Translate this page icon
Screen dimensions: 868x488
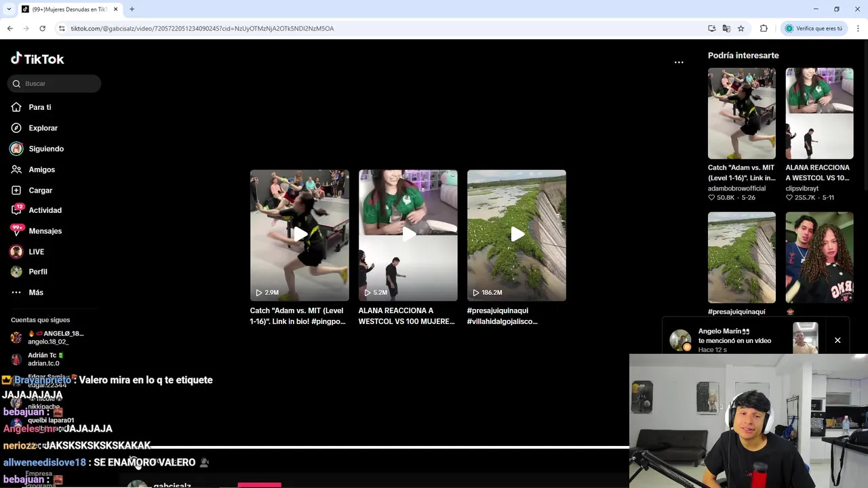(x=726, y=28)
